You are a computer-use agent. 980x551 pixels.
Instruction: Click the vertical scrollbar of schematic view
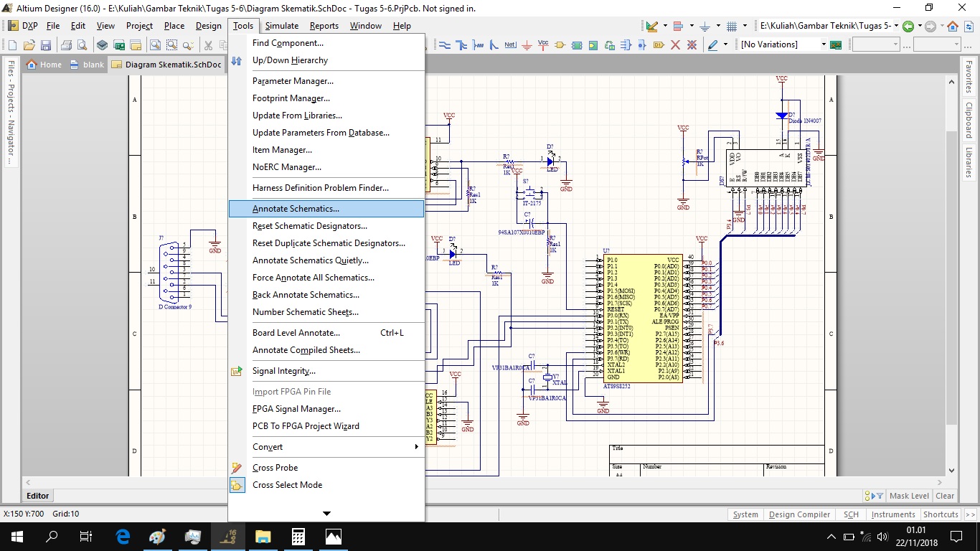pyautogui.click(x=951, y=276)
